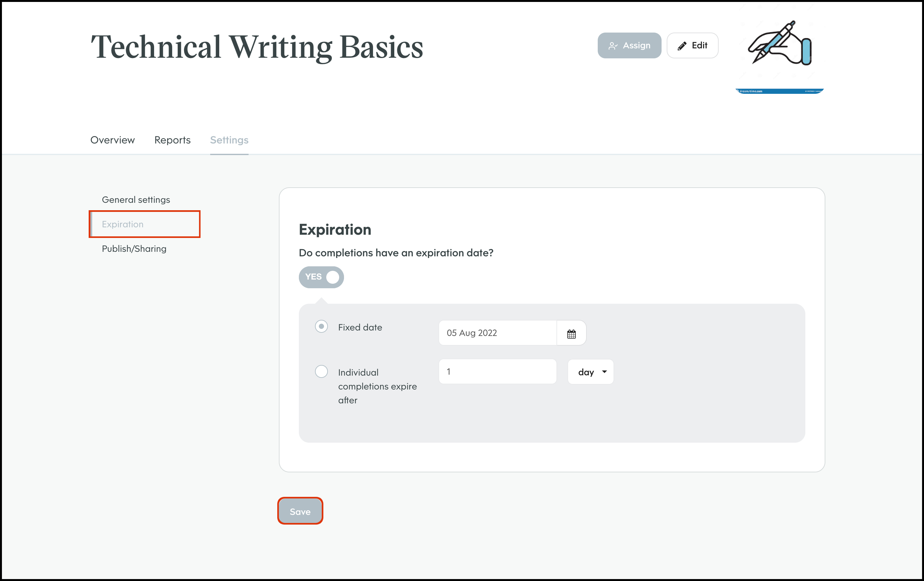Image resolution: width=924 pixels, height=581 pixels.
Task: Click the person icon in Assign button
Action: pyautogui.click(x=613, y=46)
